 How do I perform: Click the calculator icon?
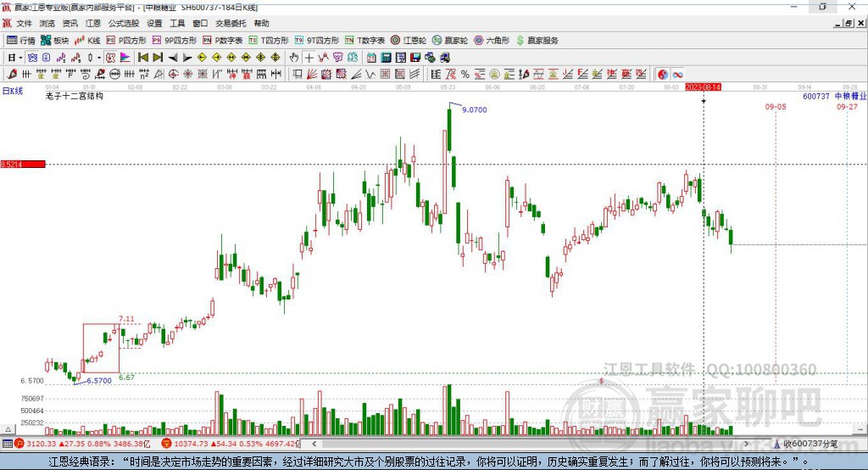(x=386, y=58)
